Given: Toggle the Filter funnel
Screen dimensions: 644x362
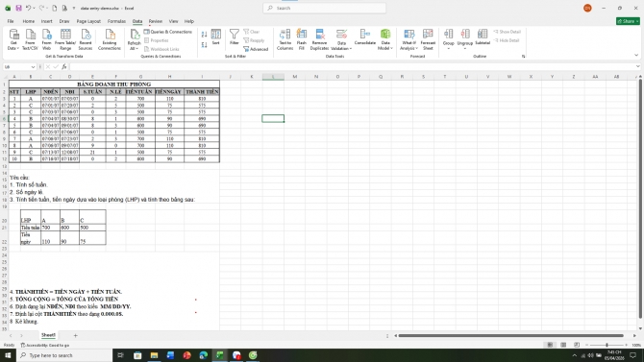Looking at the screenshot, I should [235, 37].
